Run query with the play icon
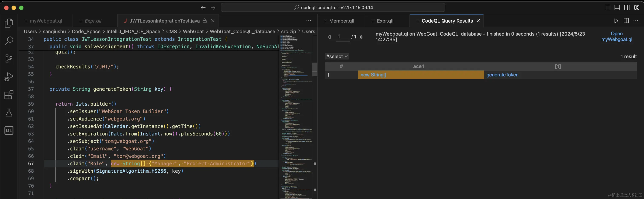This screenshot has width=644, height=199. pos(616,21)
